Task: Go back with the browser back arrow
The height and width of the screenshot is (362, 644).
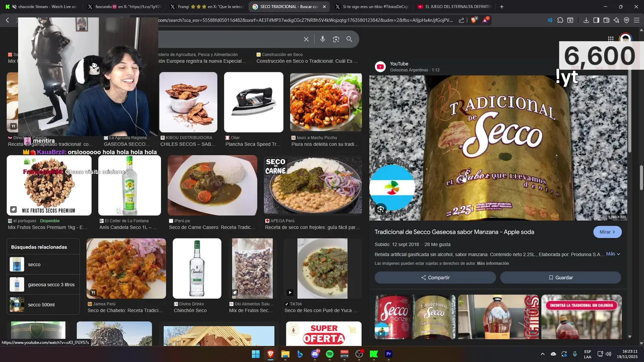Action: click(7, 20)
